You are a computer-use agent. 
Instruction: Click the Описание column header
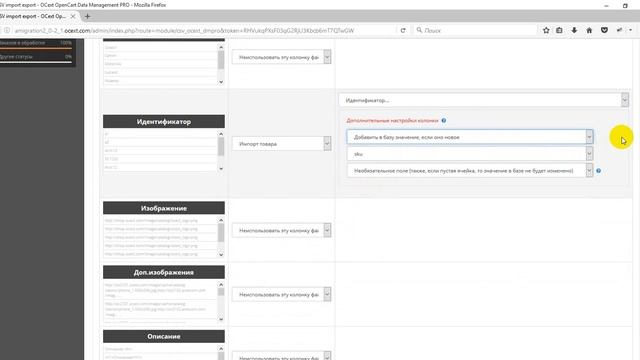pyautogui.click(x=164, y=336)
